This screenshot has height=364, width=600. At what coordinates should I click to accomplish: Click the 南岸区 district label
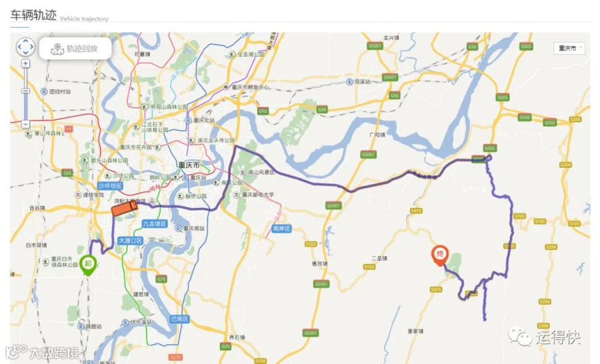pyautogui.click(x=281, y=229)
